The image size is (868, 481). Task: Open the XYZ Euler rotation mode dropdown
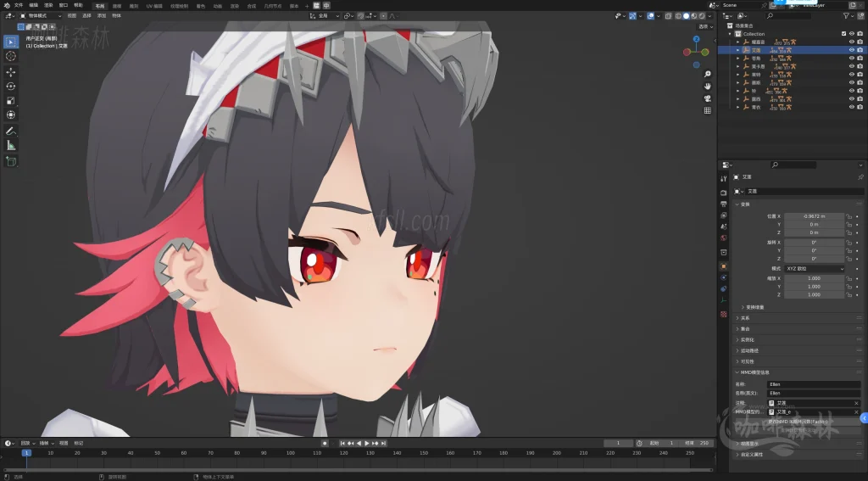tap(815, 269)
